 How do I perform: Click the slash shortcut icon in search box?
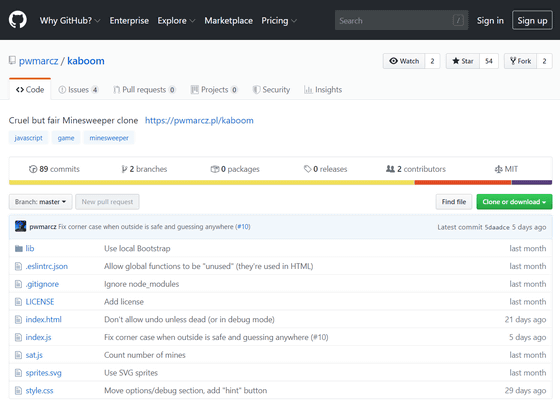coord(458,20)
